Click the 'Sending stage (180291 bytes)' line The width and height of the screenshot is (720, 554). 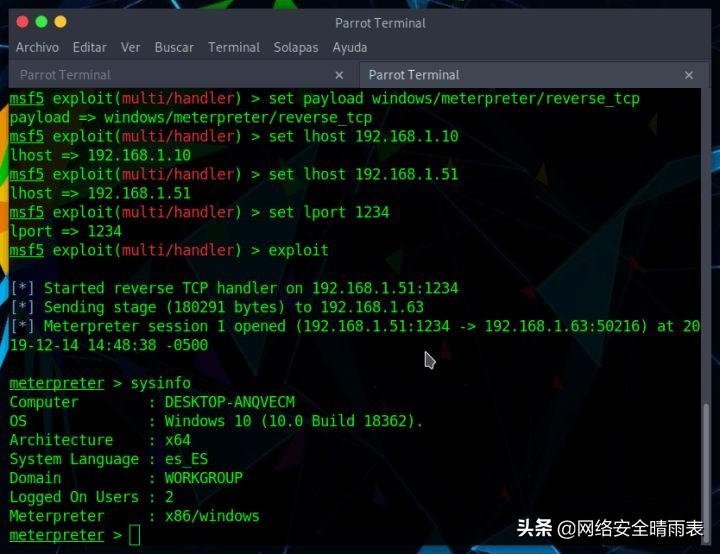[x=217, y=307]
